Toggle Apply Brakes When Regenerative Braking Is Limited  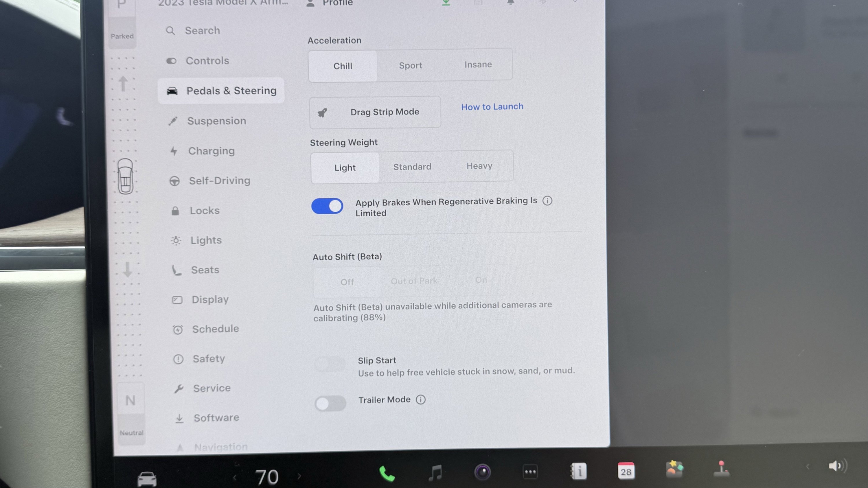click(327, 206)
